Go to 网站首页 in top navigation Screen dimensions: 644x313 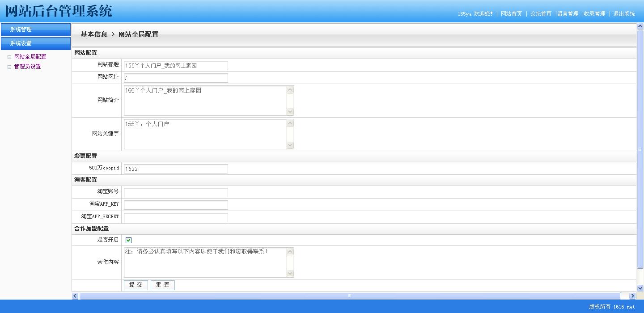click(x=511, y=14)
